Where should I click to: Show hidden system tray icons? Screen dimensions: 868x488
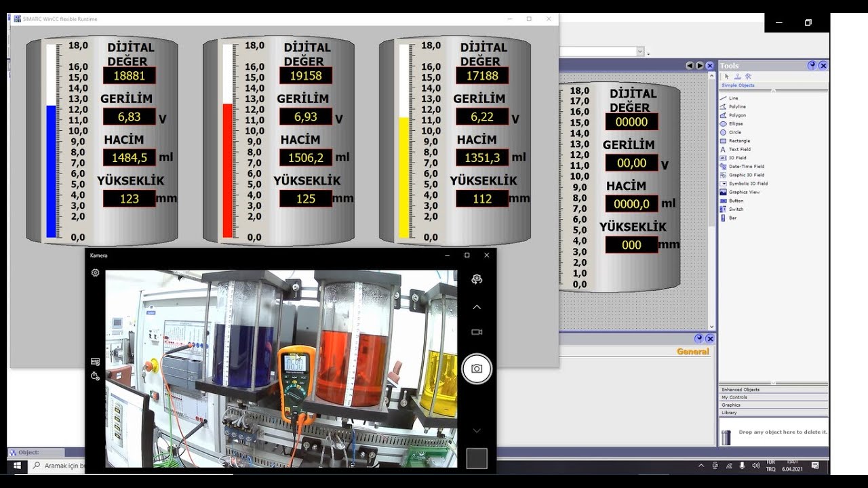point(701,466)
